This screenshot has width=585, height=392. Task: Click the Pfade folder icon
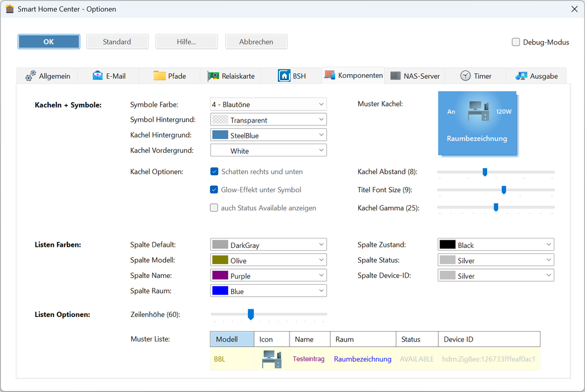point(159,76)
